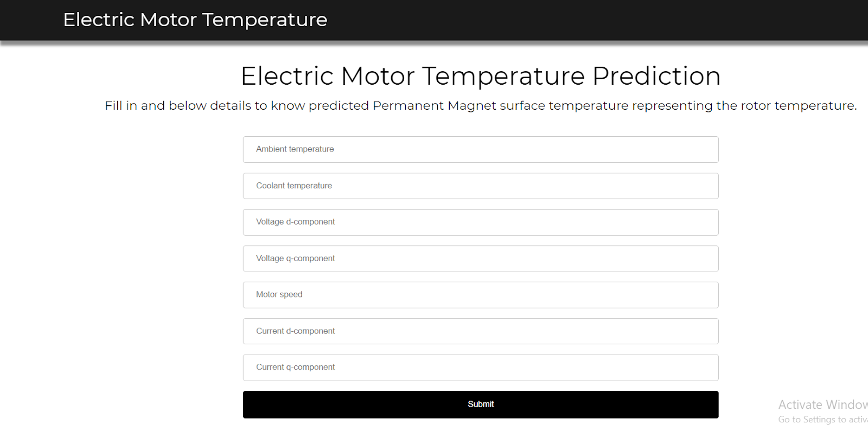Select the Voltage q-component field

481,258
